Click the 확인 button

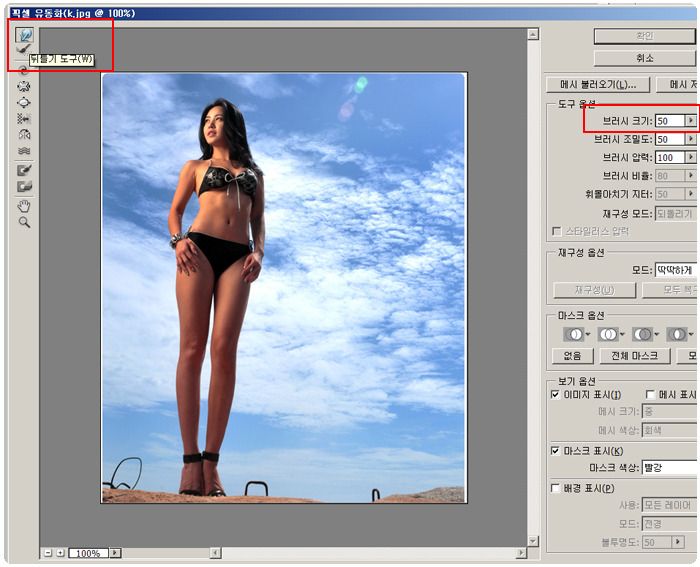645,36
